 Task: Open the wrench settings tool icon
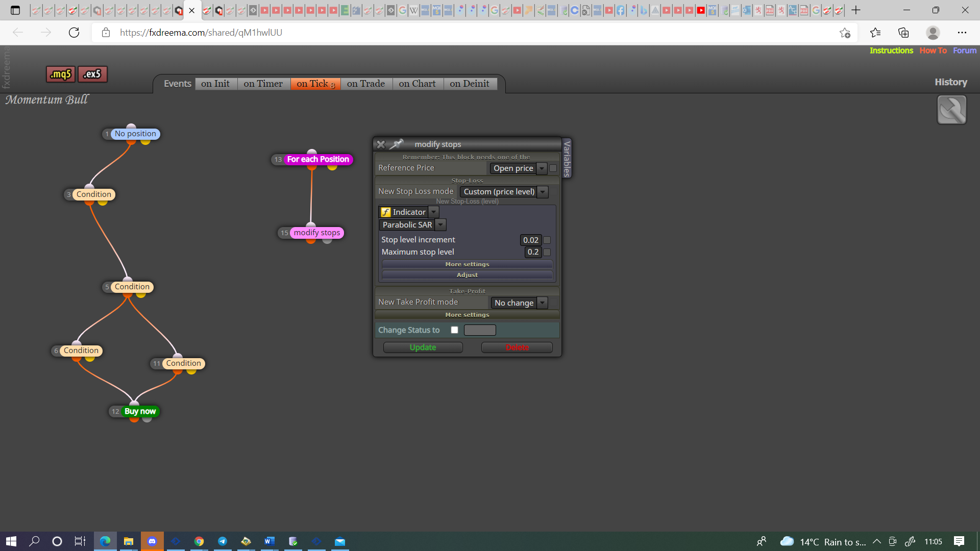click(951, 110)
